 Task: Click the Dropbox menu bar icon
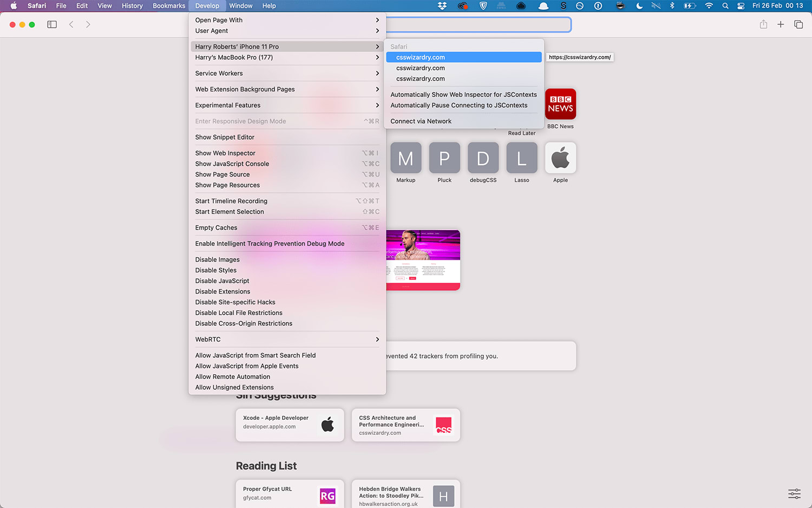(442, 6)
